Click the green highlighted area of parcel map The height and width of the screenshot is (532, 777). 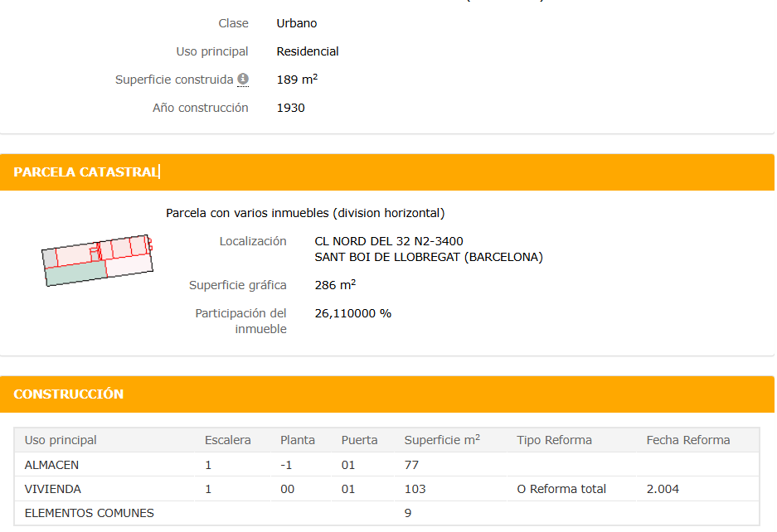(x=75, y=273)
